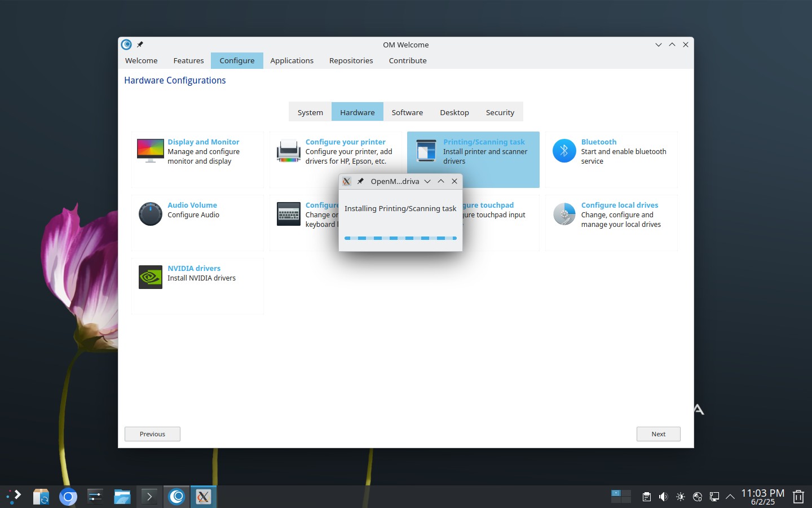Open the terminal launcher in taskbar
This screenshot has height=508, width=812.
[149, 497]
